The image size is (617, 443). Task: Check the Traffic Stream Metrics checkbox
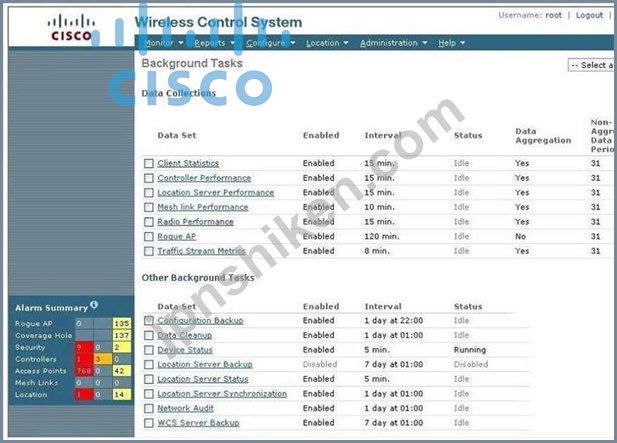pos(148,251)
